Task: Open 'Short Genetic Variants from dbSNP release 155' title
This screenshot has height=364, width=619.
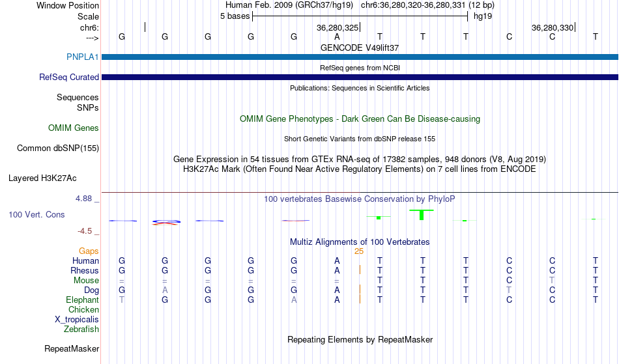Action: pos(360,139)
